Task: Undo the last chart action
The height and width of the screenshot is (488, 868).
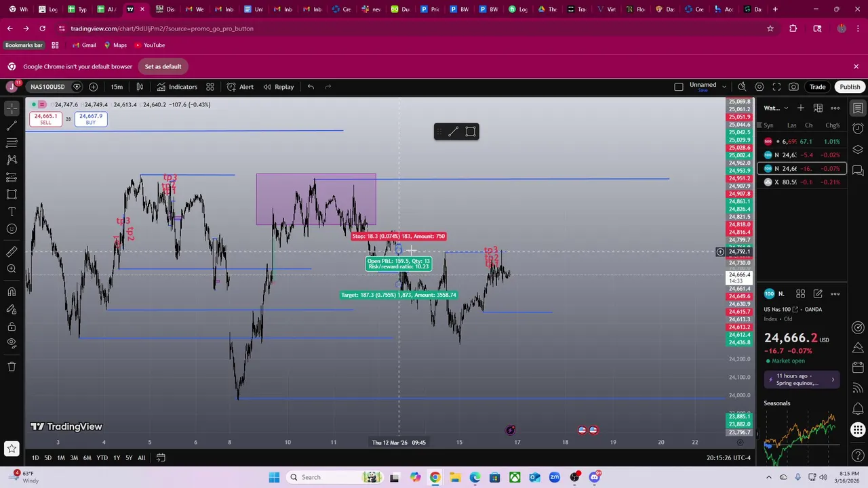Action: click(x=311, y=87)
